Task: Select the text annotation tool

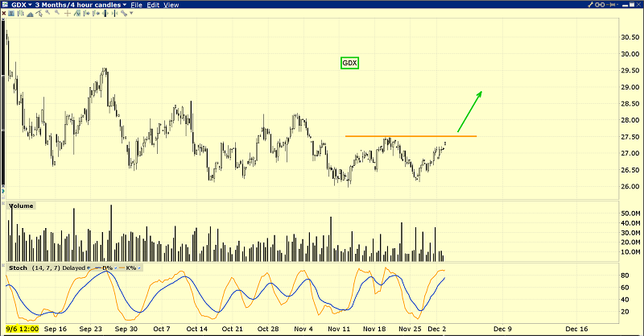Action: click(x=11, y=13)
